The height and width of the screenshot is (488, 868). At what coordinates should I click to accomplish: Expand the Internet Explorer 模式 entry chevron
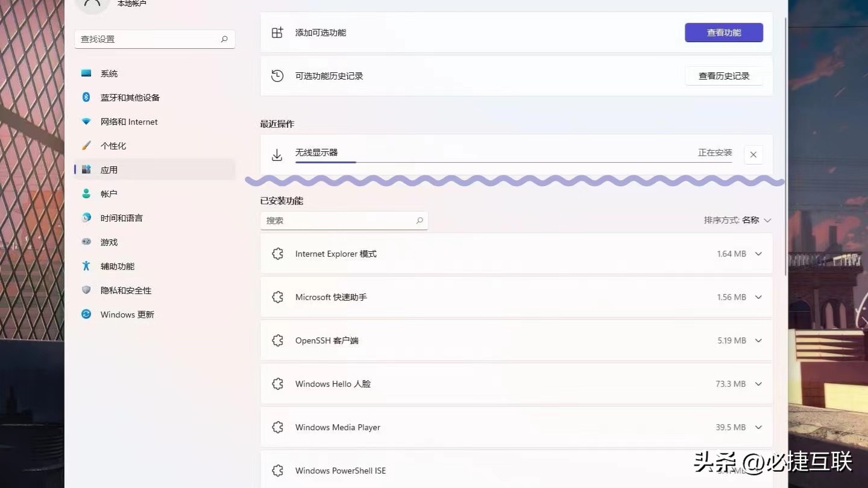click(x=758, y=254)
